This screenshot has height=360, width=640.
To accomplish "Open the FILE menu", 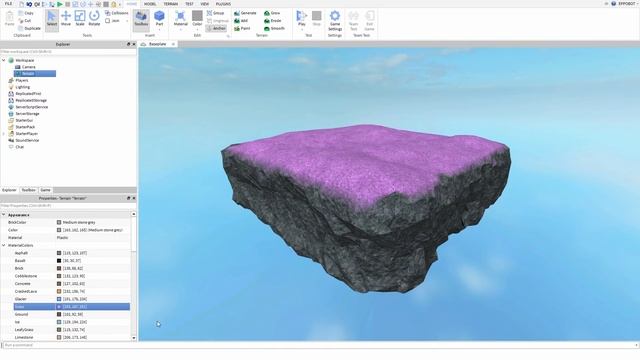I will pos(8,4).
